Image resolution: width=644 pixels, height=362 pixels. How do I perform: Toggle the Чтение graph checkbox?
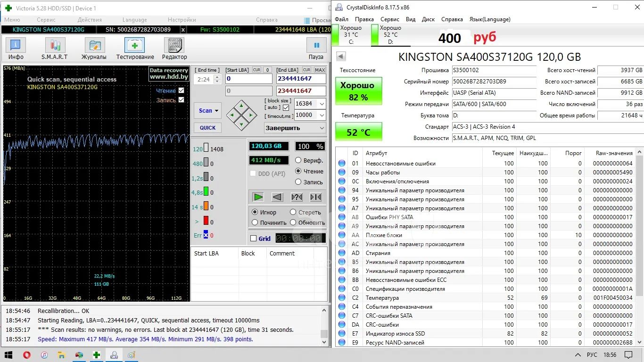pos(182,90)
